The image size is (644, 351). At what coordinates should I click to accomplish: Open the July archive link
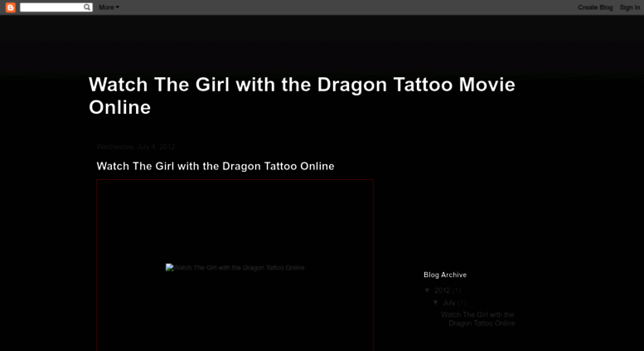449,303
